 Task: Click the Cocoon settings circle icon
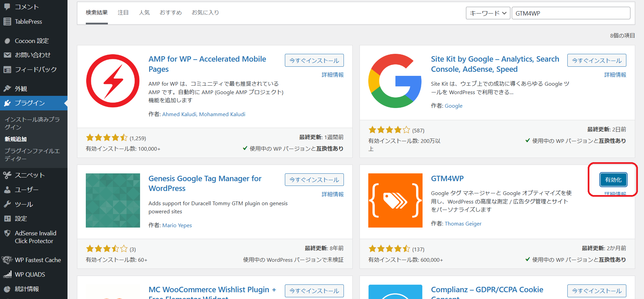[x=7, y=41]
